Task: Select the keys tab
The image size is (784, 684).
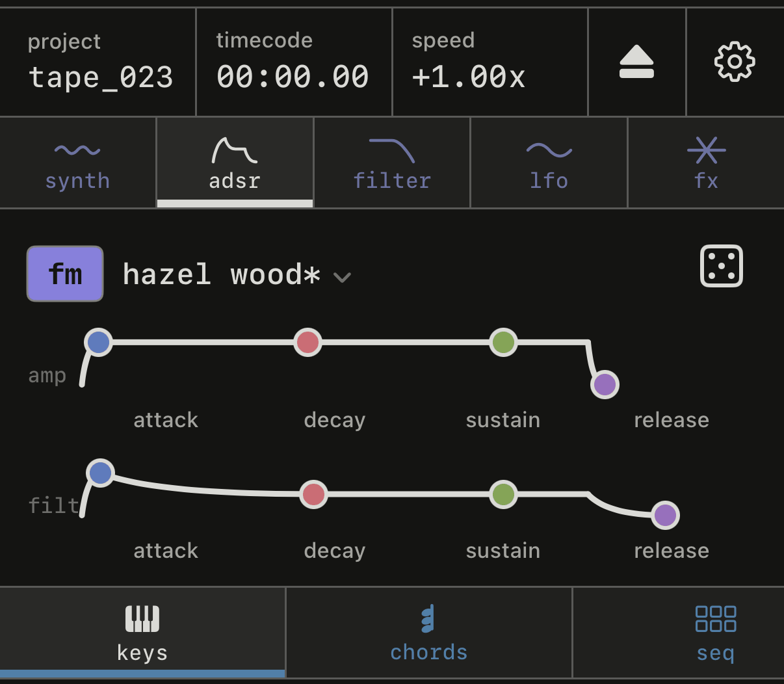Action: [x=142, y=632]
